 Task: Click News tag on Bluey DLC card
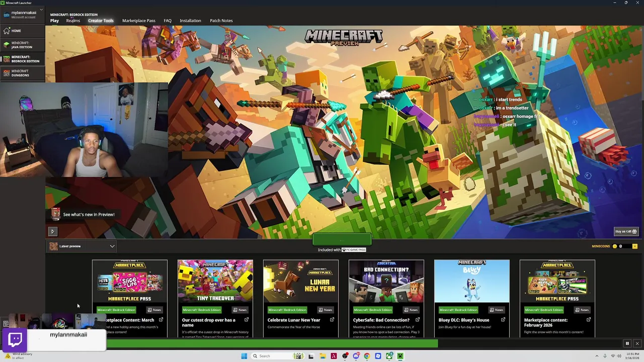(496, 310)
